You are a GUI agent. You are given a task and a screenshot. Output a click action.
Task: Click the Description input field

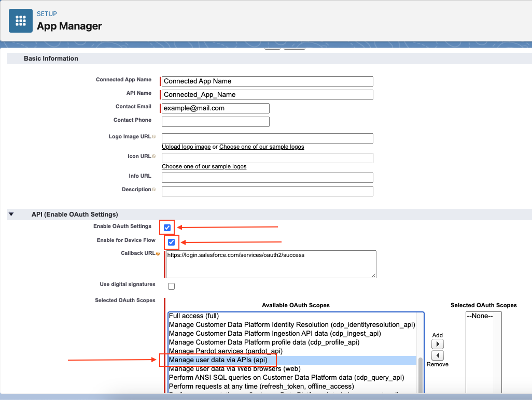268,191
